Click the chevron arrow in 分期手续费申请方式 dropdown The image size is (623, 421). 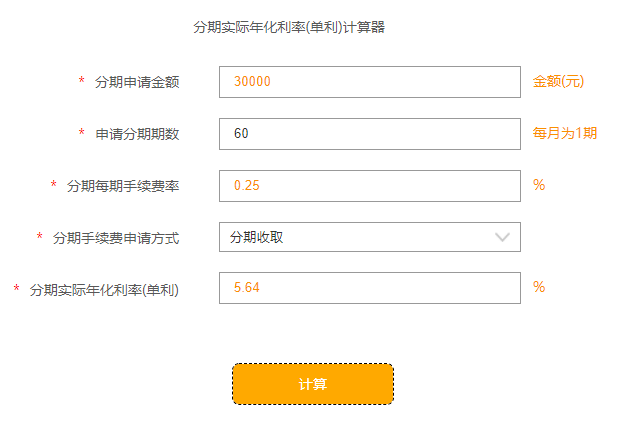point(503,237)
